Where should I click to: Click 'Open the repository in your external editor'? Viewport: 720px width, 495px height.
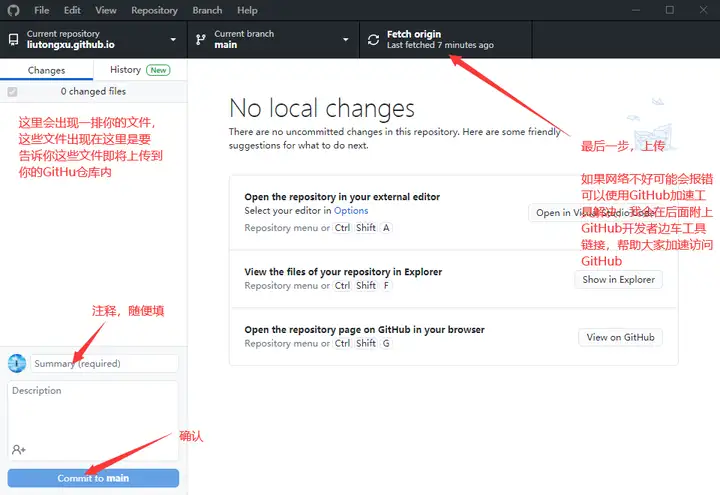[x=342, y=197]
